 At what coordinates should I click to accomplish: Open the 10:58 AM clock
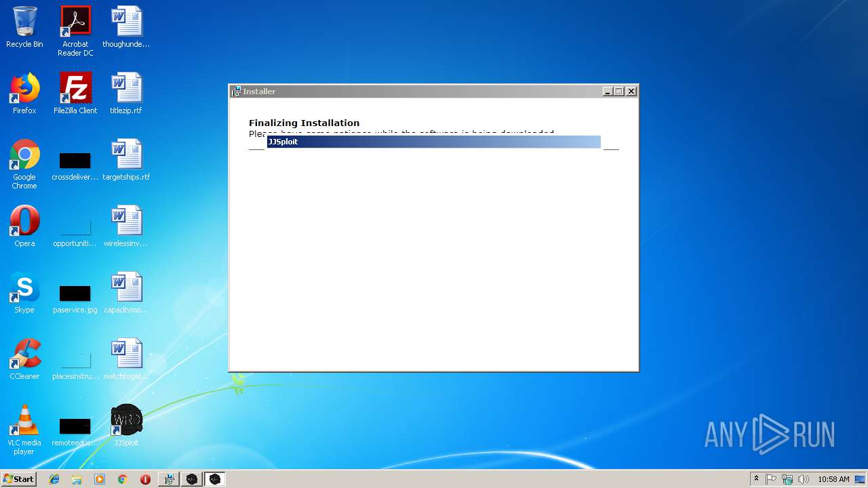[833, 479]
